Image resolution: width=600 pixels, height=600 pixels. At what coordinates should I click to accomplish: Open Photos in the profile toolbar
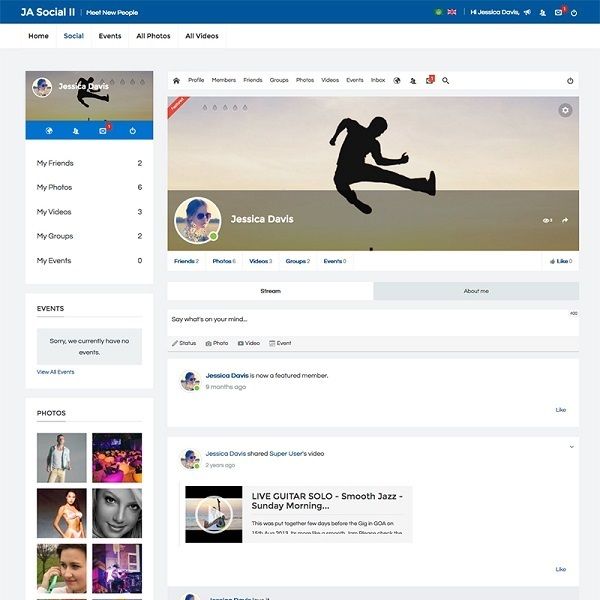click(305, 80)
